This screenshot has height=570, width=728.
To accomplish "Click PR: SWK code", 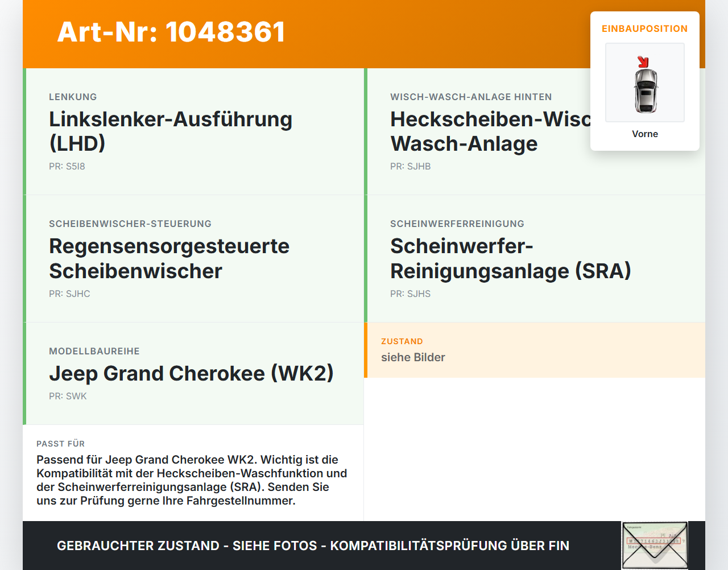I will [68, 396].
